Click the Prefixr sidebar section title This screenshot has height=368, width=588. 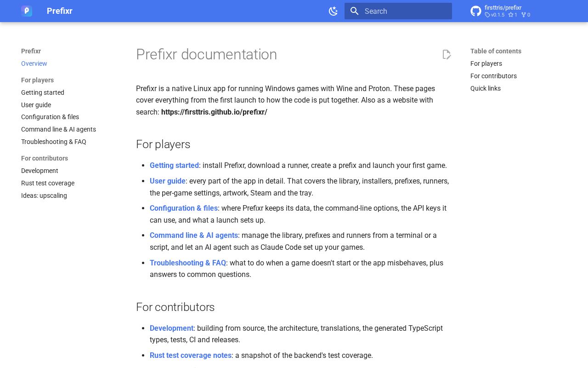click(31, 51)
